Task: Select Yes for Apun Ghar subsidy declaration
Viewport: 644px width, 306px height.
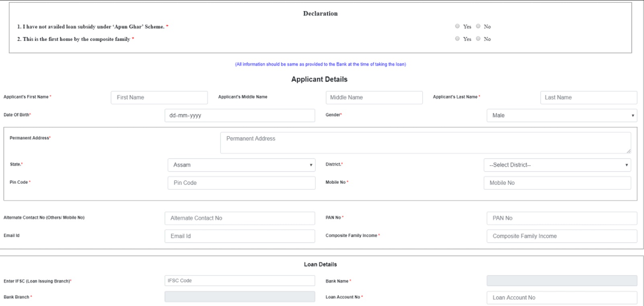Action: tap(457, 26)
